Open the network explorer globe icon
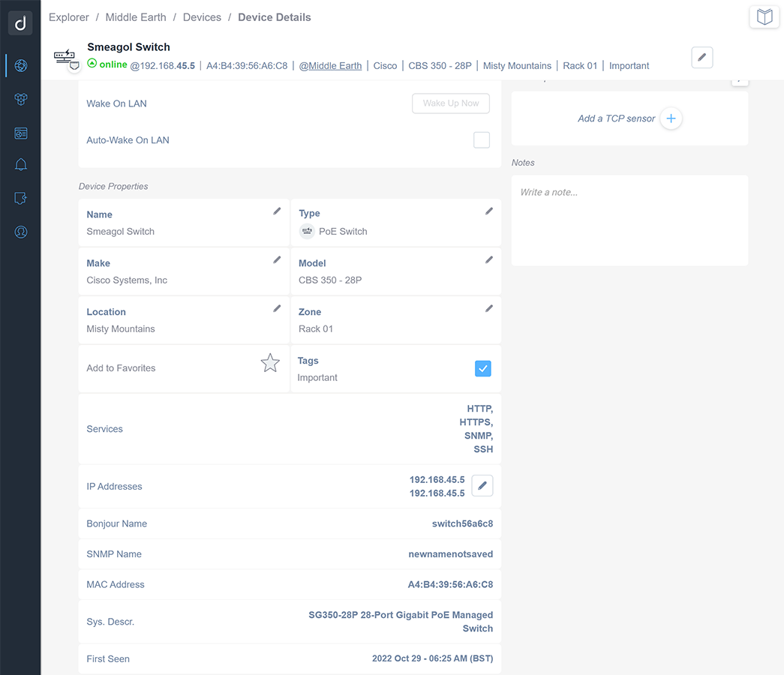Image resolution: width=784 pixels, height=675 pixels. [x=20, y=66]
